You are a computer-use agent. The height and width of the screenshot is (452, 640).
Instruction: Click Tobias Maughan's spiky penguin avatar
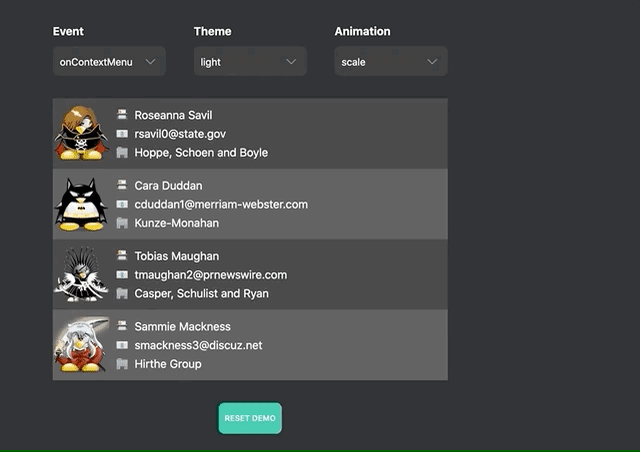pos(81,274)
